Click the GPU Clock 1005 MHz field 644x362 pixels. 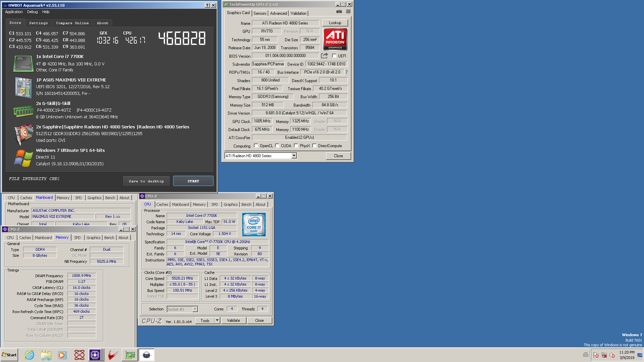click(262, 121)
